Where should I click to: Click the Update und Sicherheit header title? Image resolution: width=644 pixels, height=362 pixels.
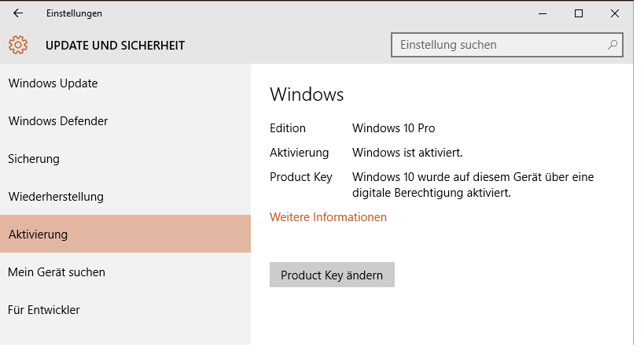coord(115,46)
